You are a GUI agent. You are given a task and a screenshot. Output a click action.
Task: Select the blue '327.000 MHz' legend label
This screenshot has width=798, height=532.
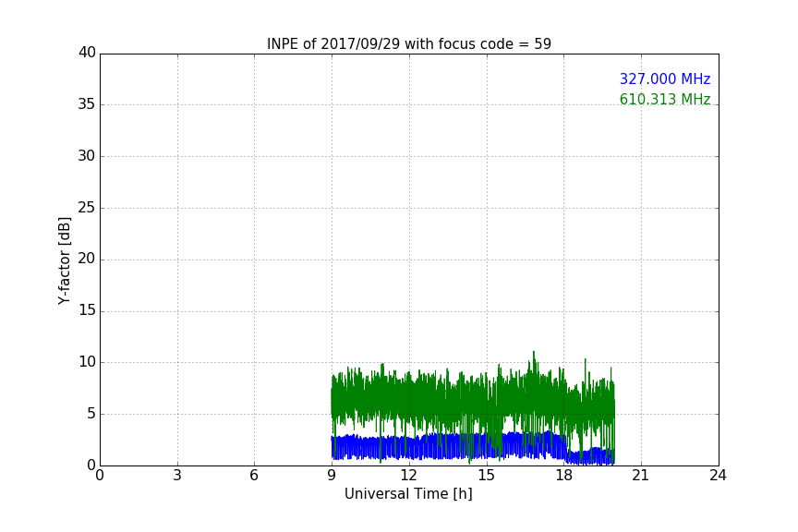pyautogui.click(x=665, y=79)
